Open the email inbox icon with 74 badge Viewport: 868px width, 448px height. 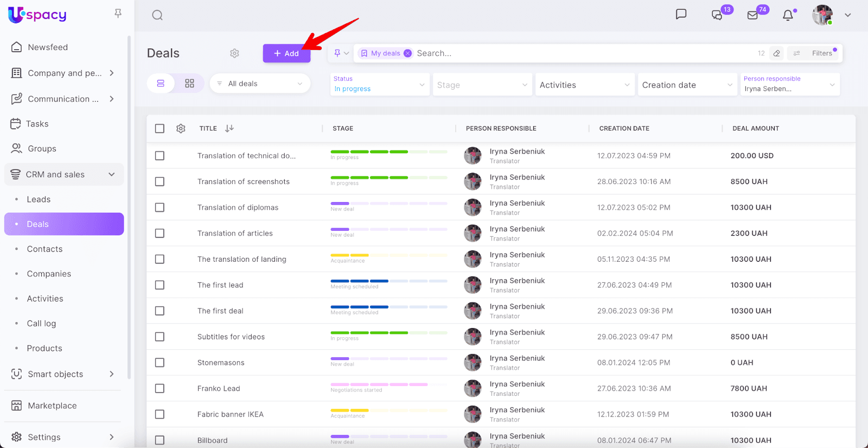[752, 15]
